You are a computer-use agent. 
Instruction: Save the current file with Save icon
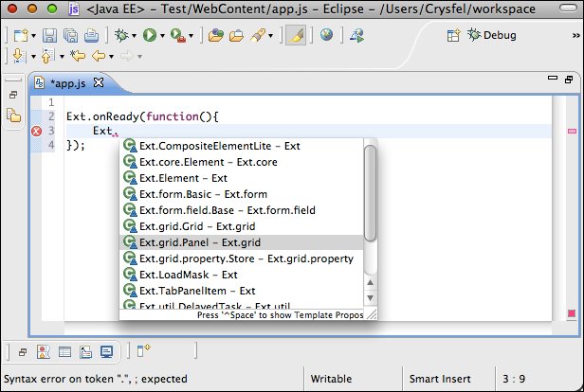tap(49, 36)
